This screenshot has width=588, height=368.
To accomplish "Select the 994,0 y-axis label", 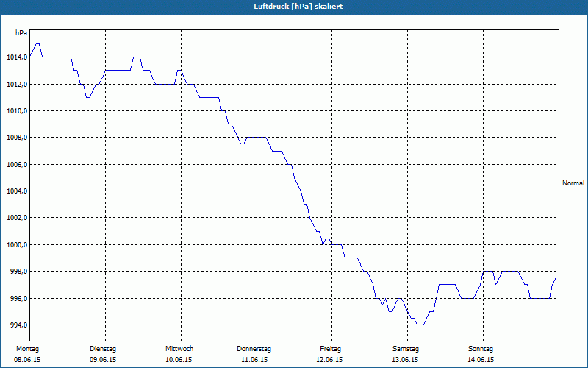I will click(x=17, y=325).
